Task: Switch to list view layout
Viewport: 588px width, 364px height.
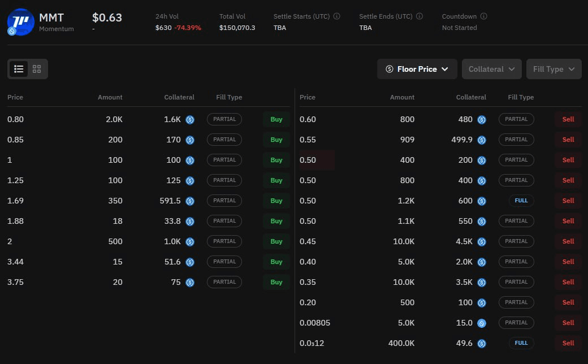Action: tap(19, 69)
